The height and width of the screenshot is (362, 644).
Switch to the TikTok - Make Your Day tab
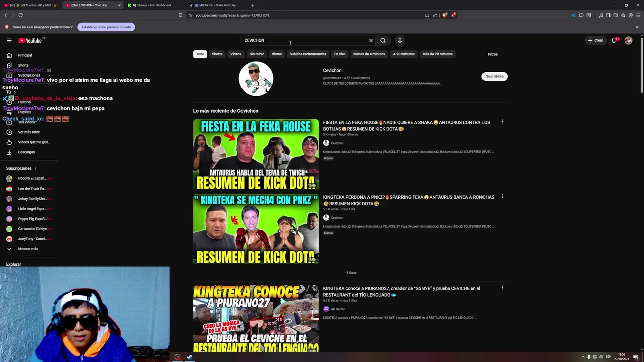[217, 5]
